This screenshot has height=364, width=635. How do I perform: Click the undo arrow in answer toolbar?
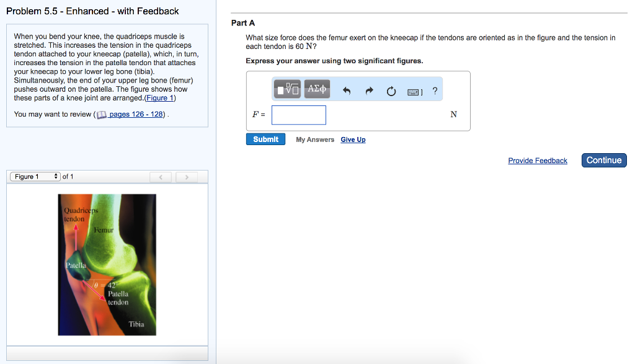tap(347, 91)
